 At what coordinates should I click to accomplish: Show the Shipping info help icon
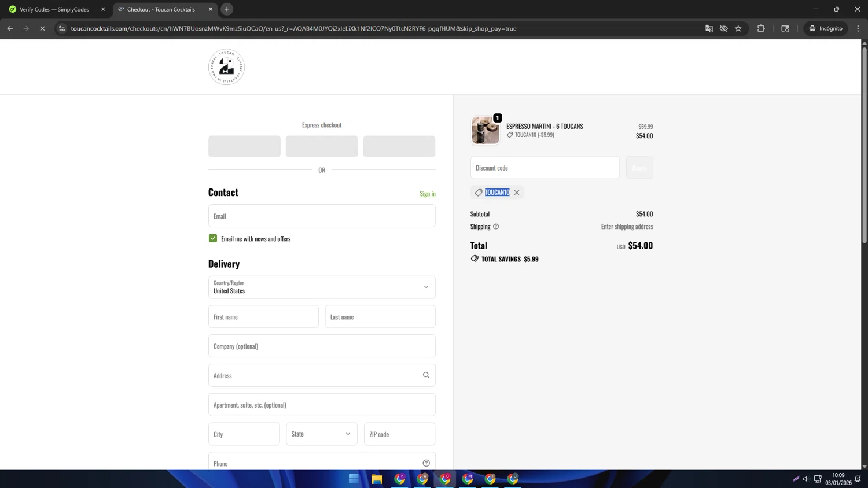(496, 227)
